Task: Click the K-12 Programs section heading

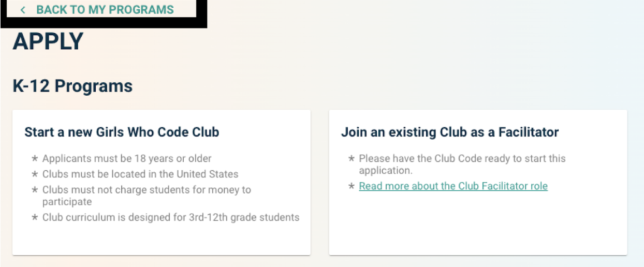Action: [x=72, y=86]
